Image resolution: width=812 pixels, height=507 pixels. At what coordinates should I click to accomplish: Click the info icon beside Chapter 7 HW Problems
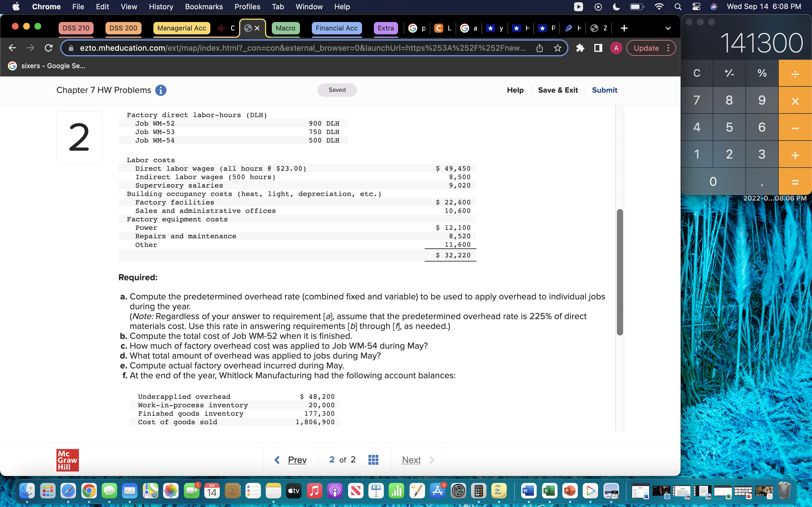[x=161, y=90]
